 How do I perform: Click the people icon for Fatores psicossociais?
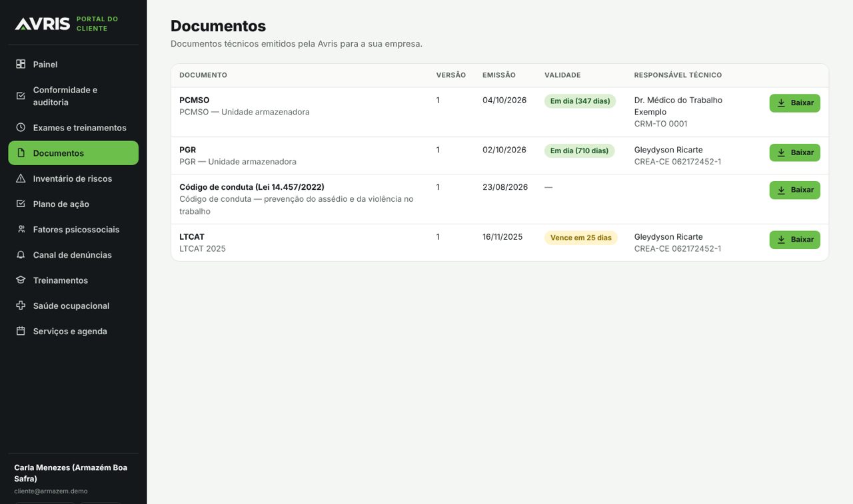click(21, 229)
